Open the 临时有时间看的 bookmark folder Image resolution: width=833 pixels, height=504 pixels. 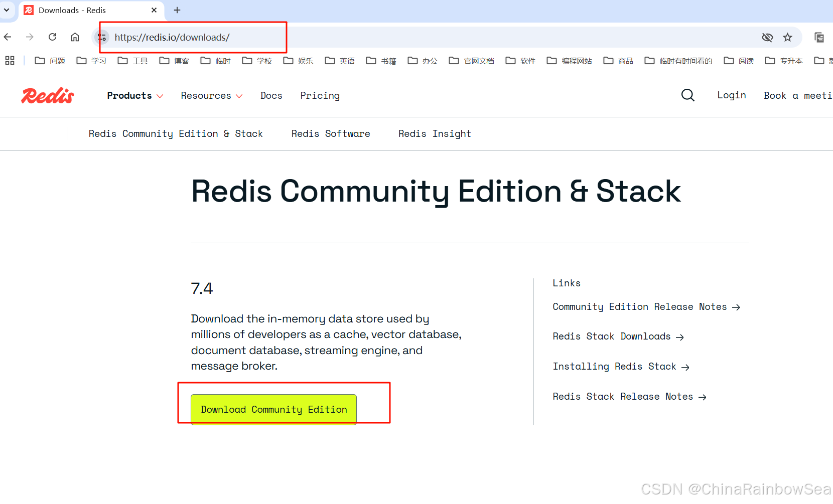(678, 61)
